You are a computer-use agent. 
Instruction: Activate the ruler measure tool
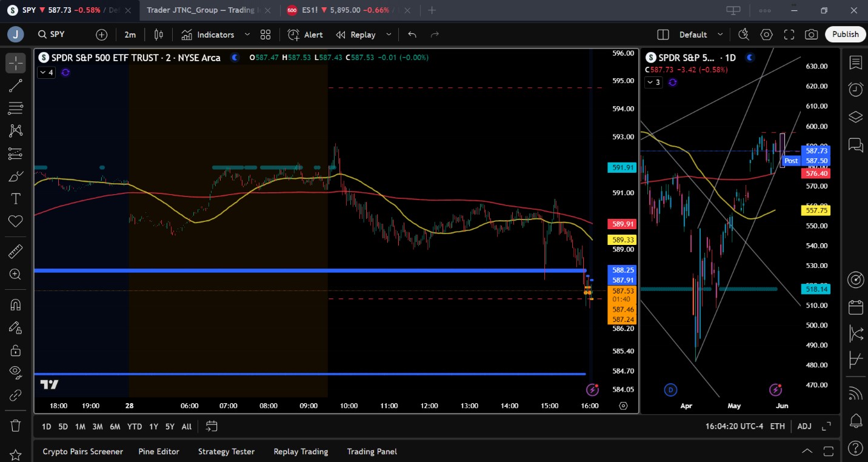pyautogui.click(x=16, y=251)
